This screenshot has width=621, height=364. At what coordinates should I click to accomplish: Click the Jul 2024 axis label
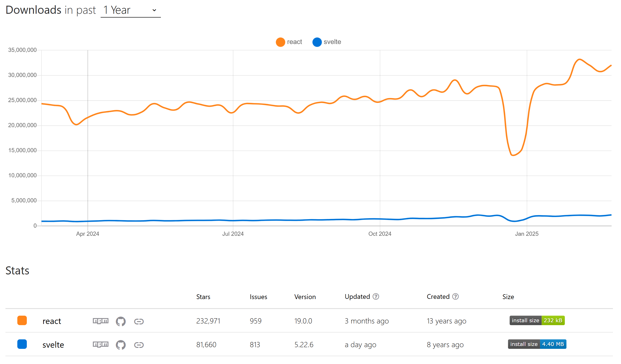[x=233, y=234]
